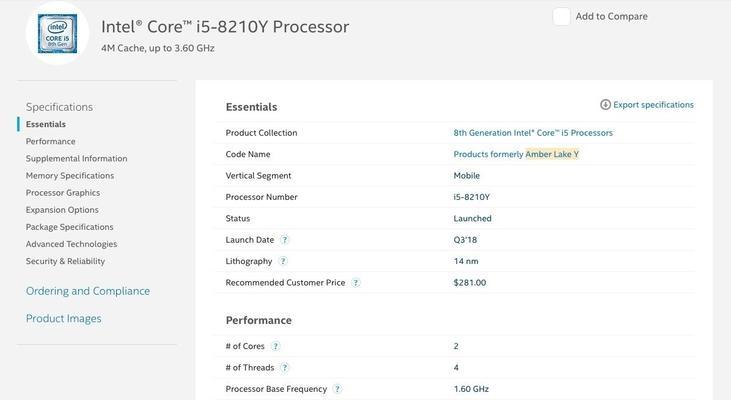This screenshot has width=731, height=400.
Task: Jump to Supplemental Information section
Action: coord(76,159)
